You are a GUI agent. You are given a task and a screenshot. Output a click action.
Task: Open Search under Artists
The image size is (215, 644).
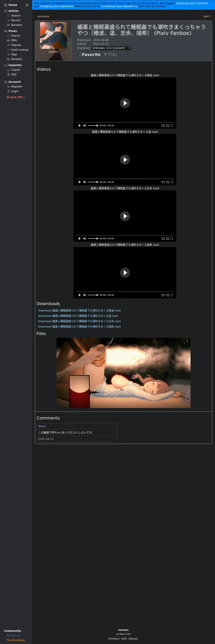pos(14,16)
